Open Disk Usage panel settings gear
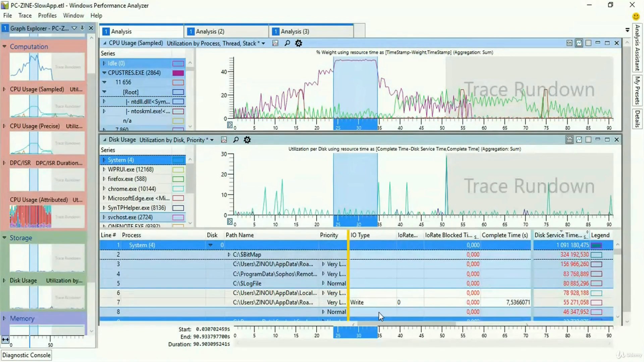This screenshot has height=362, width=644. (247, 140)
